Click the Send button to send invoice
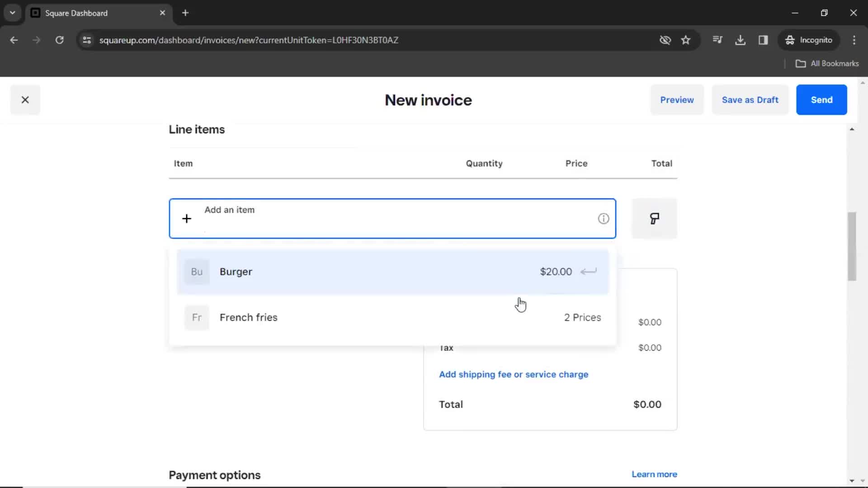Image resolution: width=868 pixels, height=488 pixels. coord(821,99)
